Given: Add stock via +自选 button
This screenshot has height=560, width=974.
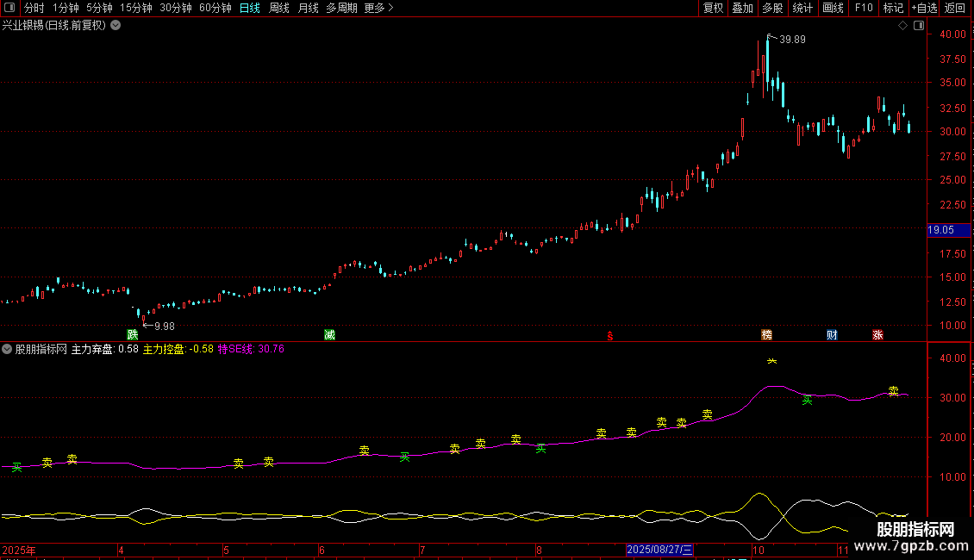Looking at the screenshot, I should (x=924, y=8).
